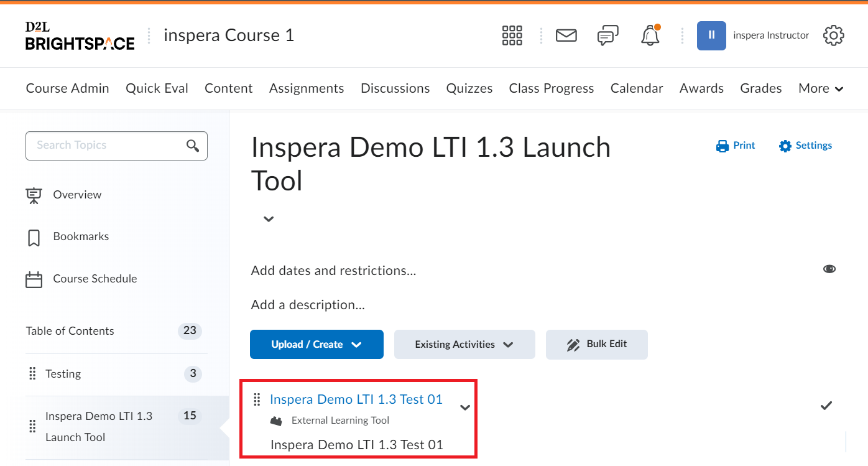Expand the More navigation menu
The image size is (868, 466).
tap(821, 89)
